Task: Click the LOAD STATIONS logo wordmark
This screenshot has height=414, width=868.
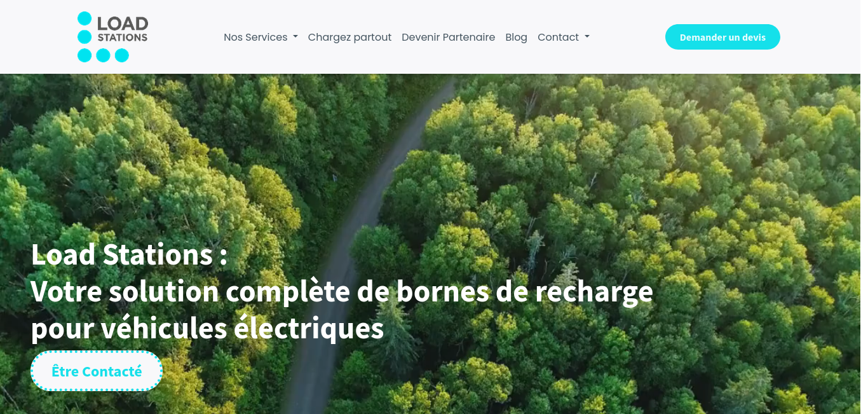Action: tap(123, 30)
